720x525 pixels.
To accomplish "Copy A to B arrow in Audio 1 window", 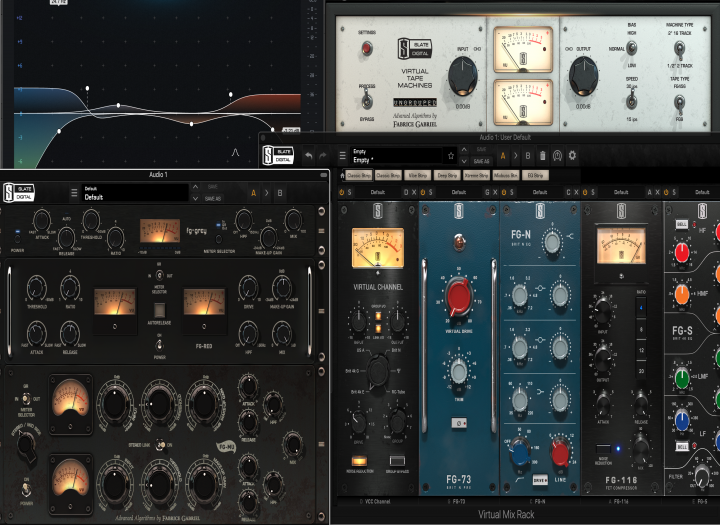I will (266, 193).
